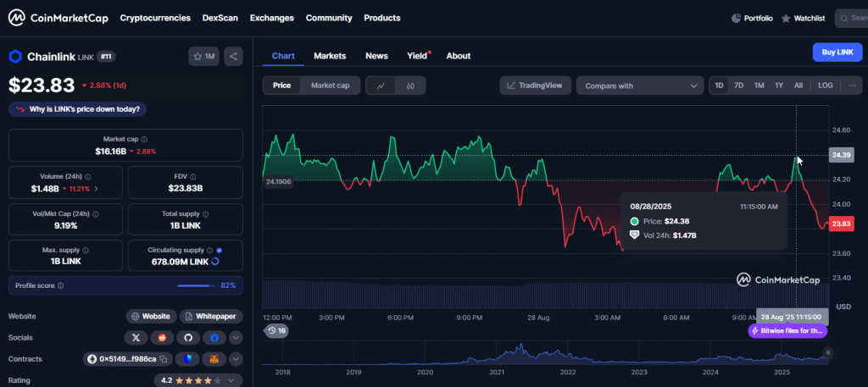The image size is (868, 387).
Task: Add Chainlink to watchlist with star 1M button
Action: point(203,57)
